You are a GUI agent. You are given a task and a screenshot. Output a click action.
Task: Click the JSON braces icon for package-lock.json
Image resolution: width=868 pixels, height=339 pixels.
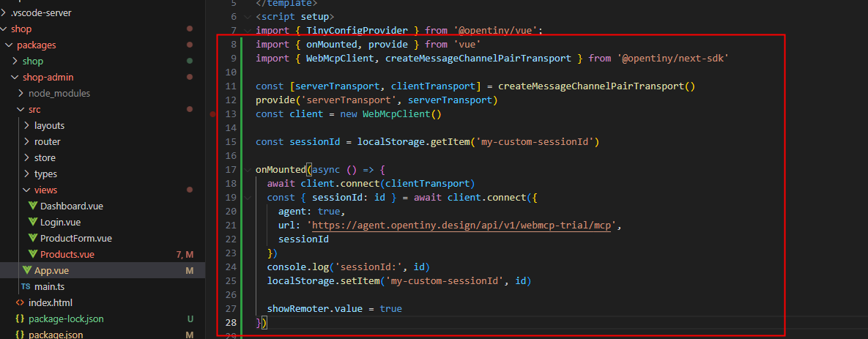20,319
